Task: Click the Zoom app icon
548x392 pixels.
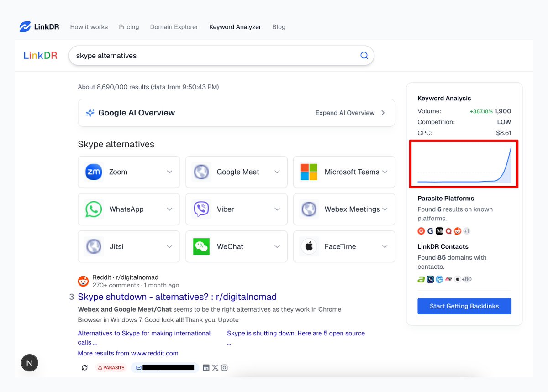Action: point(94,172)
